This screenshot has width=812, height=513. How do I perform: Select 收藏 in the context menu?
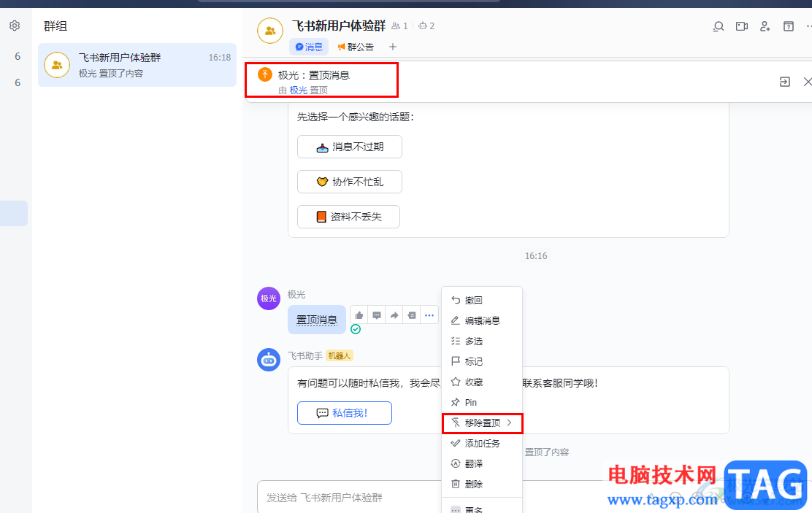click(482, 382)
